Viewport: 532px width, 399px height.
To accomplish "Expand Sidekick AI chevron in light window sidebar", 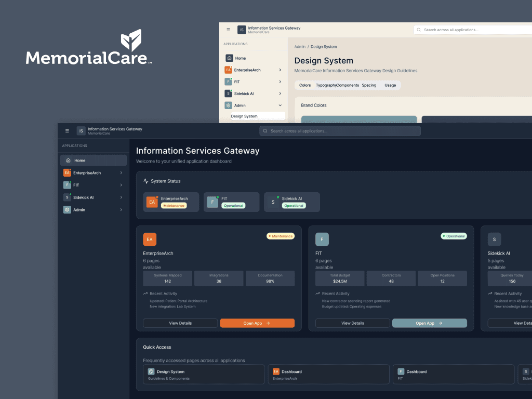I will click(280, 94).
